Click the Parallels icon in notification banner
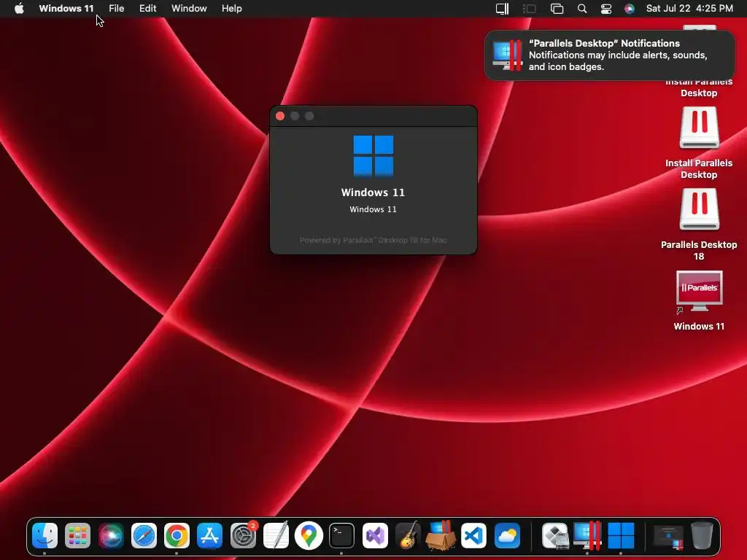This screenshot has width=747, height=560. [x=507, y=55]
